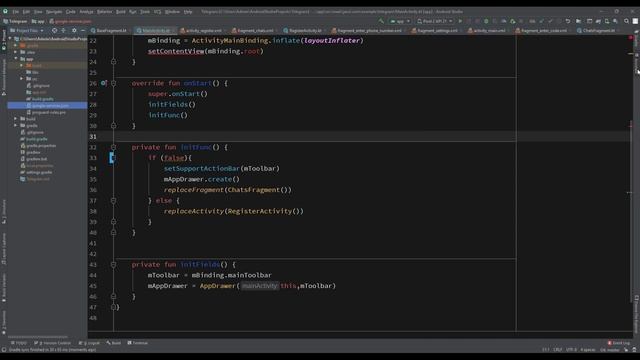This screenshot has height=360, width=640.
Task: Click the revert (undo arrow) toolbar icon
Action: 568,21
